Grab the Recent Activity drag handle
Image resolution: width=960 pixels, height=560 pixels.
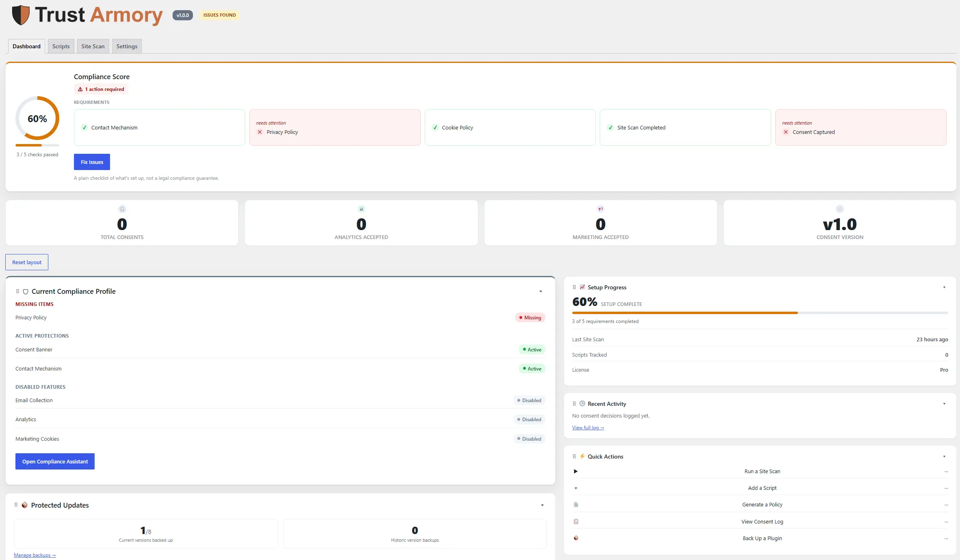(574, 404)
